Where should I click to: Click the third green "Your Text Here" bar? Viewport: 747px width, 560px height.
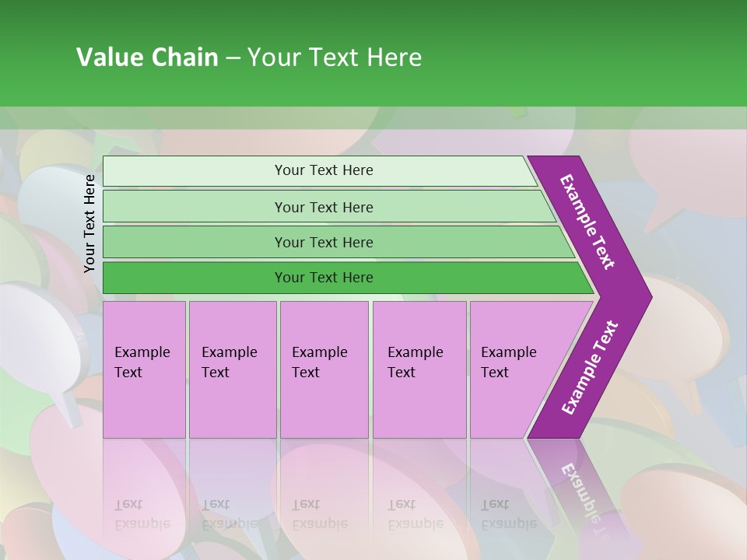(324, 242)
